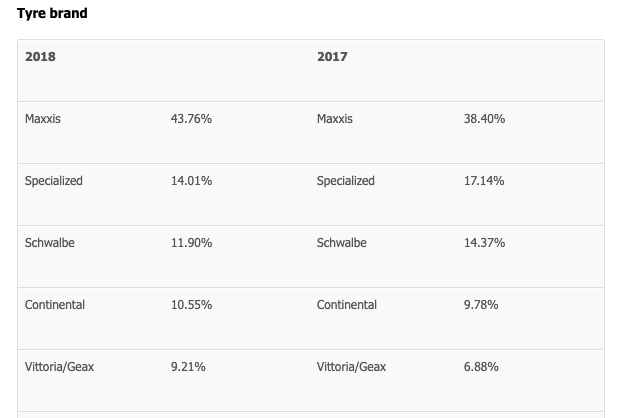
Task: Click the 43.76% Maxxis value
Action: click(x=191, y=119)
